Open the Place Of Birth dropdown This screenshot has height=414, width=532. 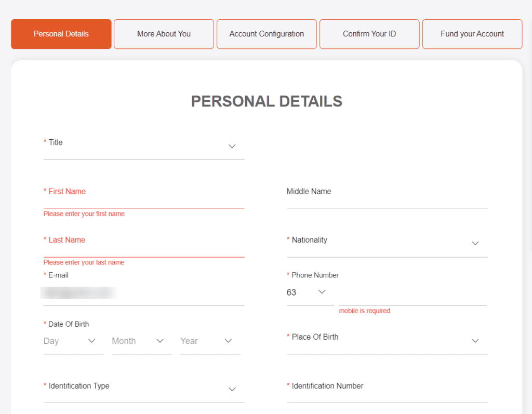point(387,341)
